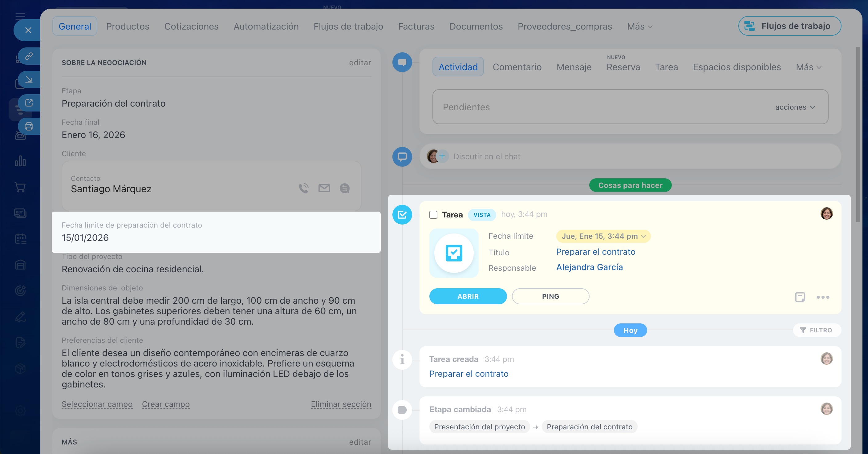Viewport: 868px width, 454px height.
Task: Switch to the Productos tab
Action: click(128, 26)
